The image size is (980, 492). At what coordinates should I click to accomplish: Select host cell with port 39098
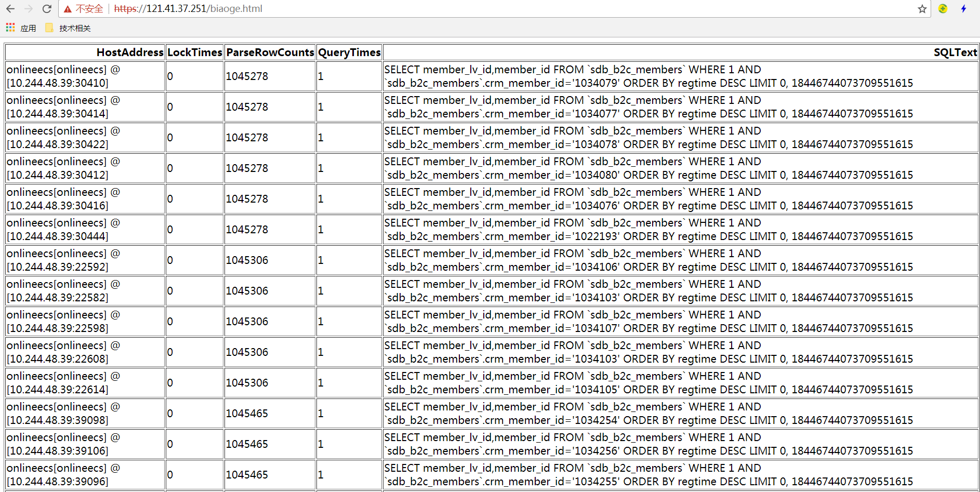pos(85,414)
